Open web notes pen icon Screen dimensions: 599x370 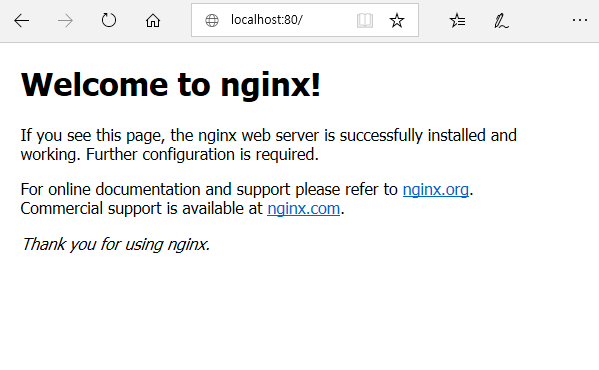(x=501, y=21)
